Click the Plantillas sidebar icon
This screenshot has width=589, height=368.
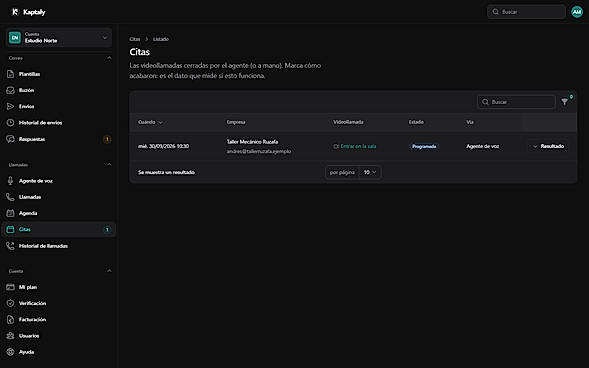11,74
